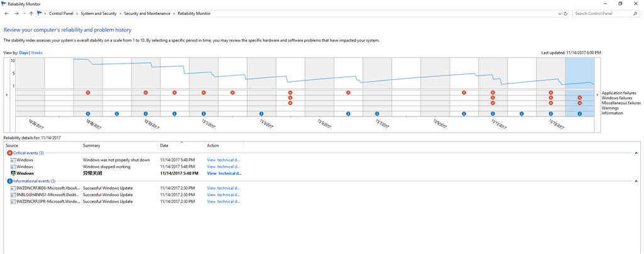Select Windows failure icon for 11/13/2017

click(x=551, y=97)
